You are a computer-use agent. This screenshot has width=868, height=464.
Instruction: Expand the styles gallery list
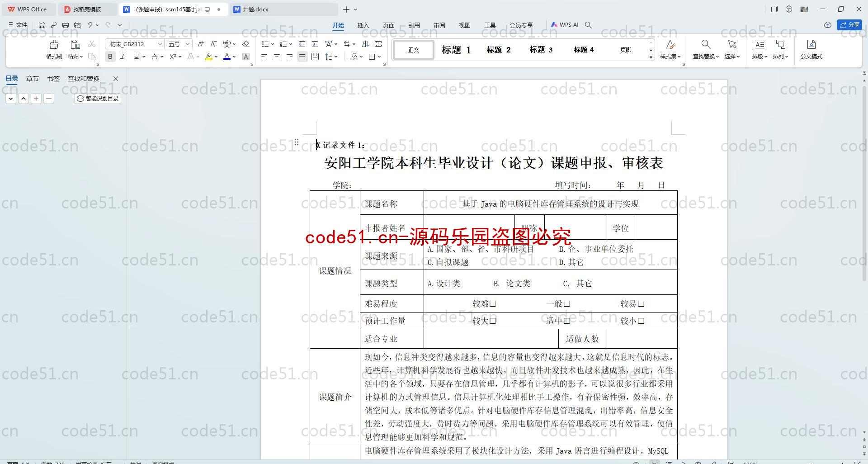click(651, 57)
